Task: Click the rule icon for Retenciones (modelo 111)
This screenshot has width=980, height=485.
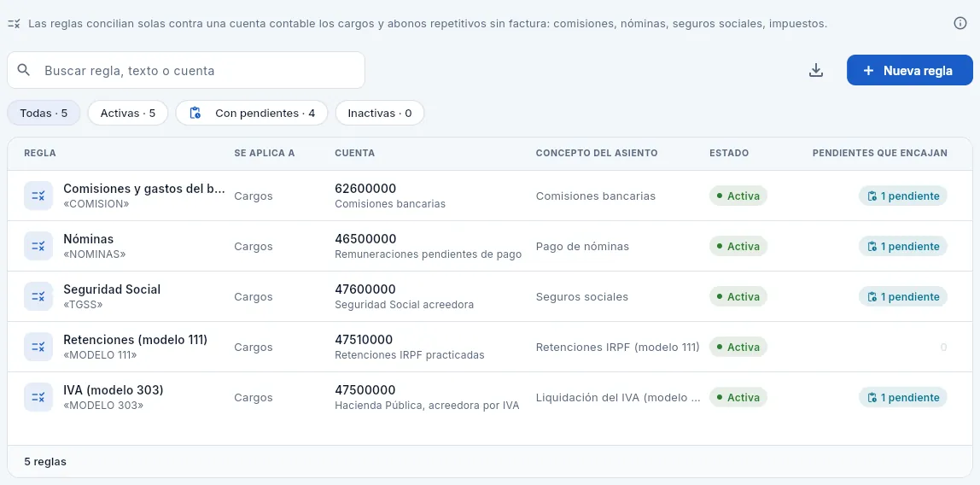Action: 38,347
